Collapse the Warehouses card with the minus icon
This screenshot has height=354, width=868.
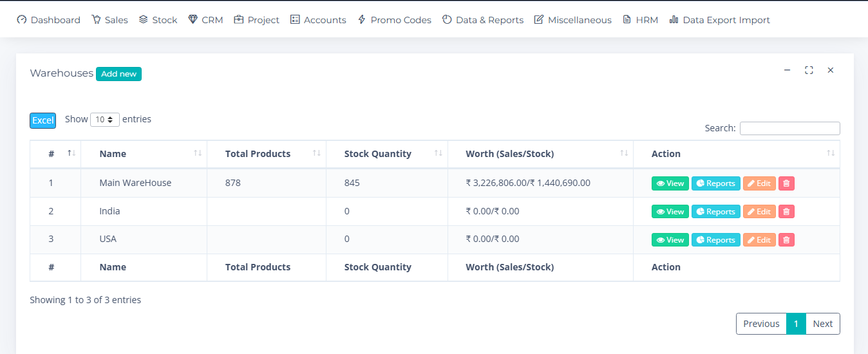point(787,70)
